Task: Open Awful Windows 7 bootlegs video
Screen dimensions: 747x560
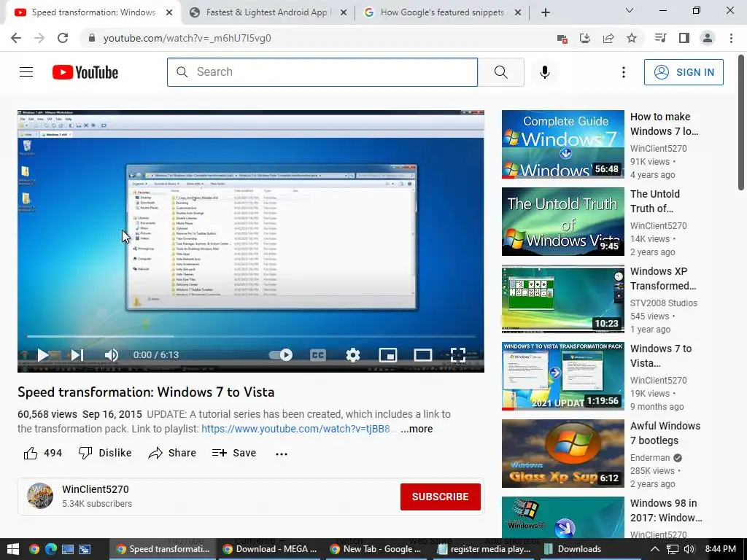Action: click(x=562, y=454)
